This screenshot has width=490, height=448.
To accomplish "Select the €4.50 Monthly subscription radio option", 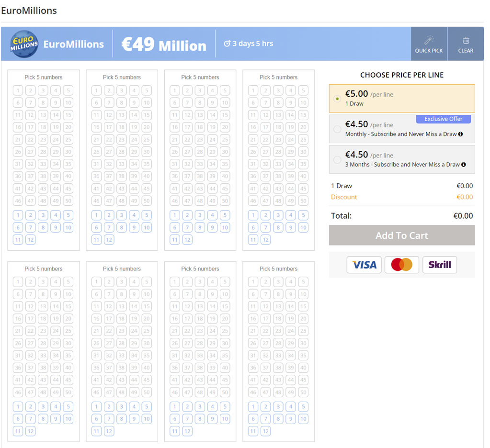I will (x=337, y=129).
